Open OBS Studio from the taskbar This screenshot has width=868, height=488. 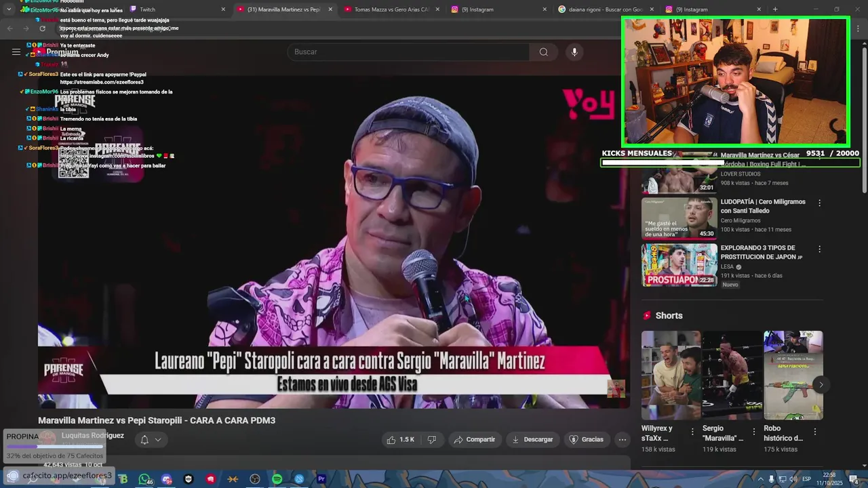point(255,479)
